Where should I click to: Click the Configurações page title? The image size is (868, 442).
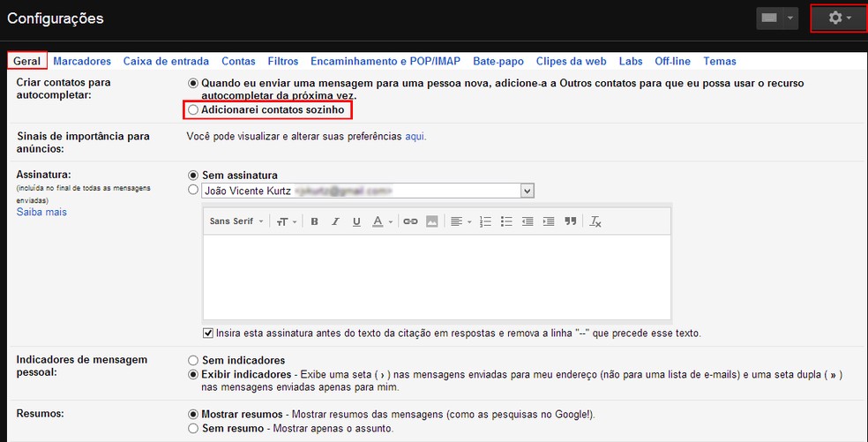click(56, 19)
